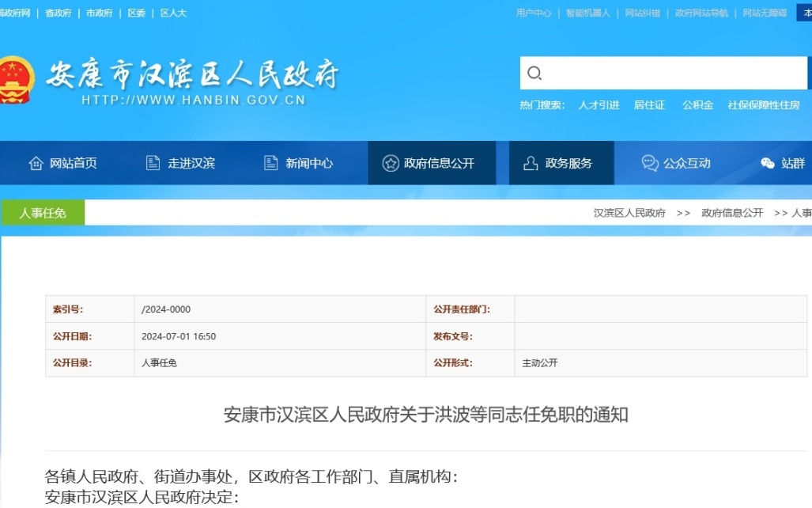This screenshot has height=508, width=812.
Task: Open 网站纠错 link
Action: 642,13
